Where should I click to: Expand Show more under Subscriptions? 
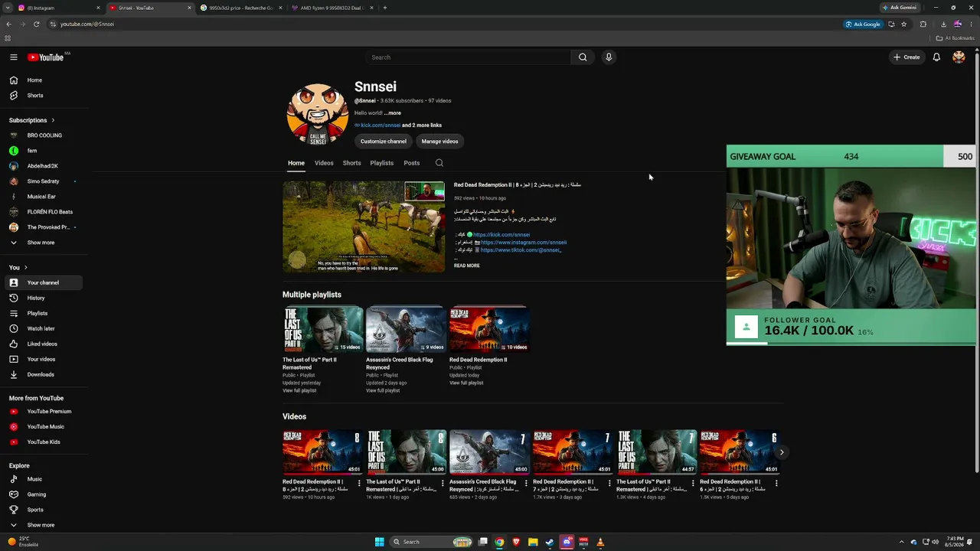pyautogui.click(x=42, y=243)
